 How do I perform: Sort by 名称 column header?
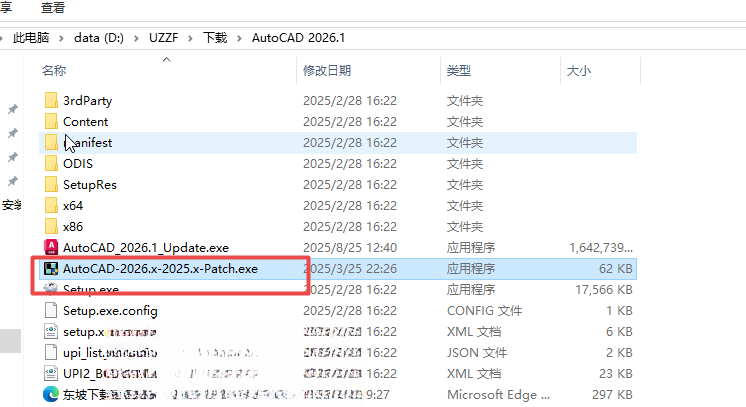pos(54,70)
